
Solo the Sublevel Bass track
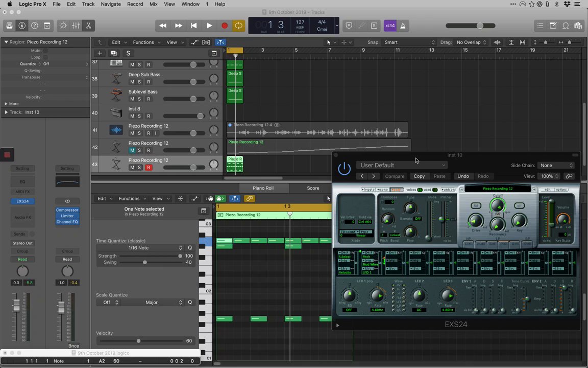(x=139, y=99)
